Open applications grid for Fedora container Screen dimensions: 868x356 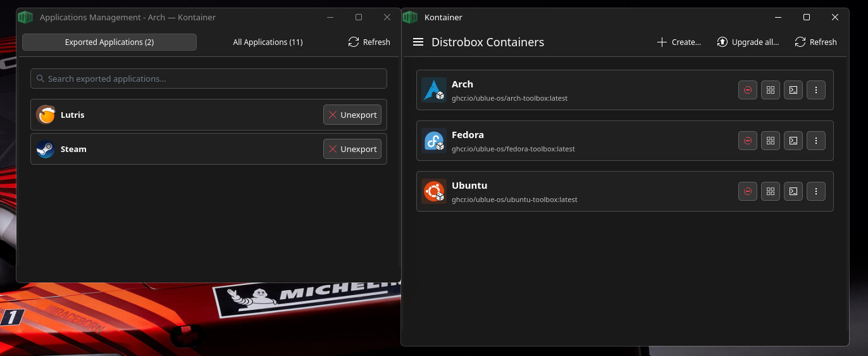tap(770, 141)
